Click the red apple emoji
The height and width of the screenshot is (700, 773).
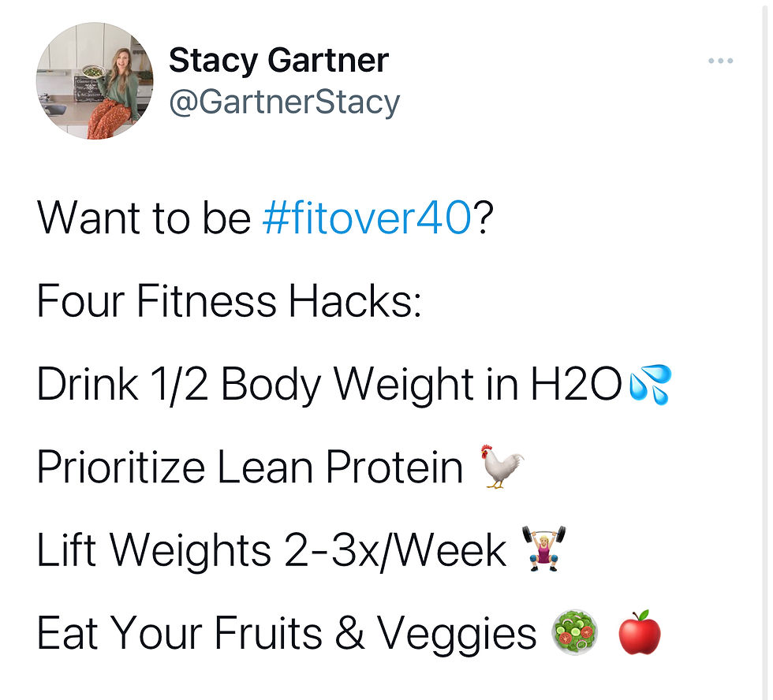[x=639, y=632]
